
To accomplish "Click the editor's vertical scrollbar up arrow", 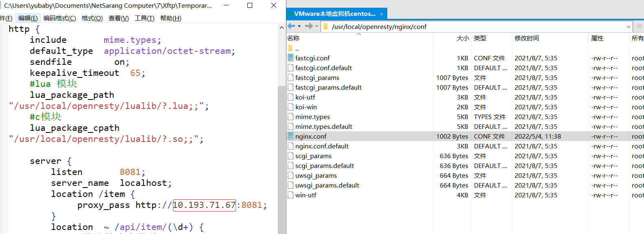I will (282, 28).
